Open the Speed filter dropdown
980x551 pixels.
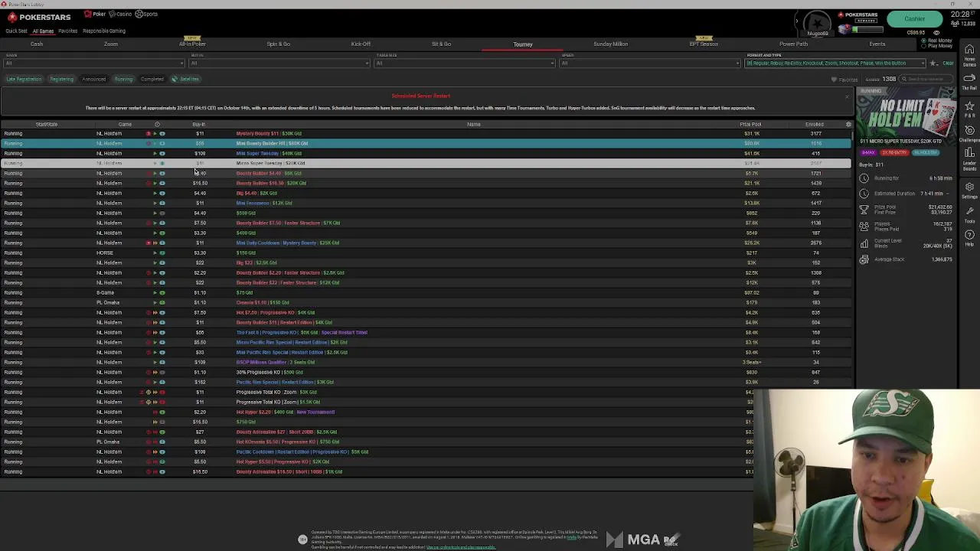click(650, 64)
